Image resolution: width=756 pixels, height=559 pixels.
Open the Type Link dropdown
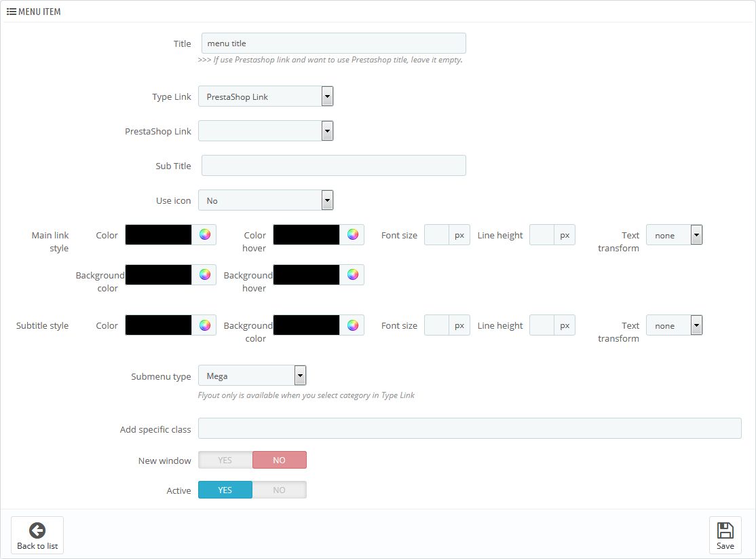[265, 96]
